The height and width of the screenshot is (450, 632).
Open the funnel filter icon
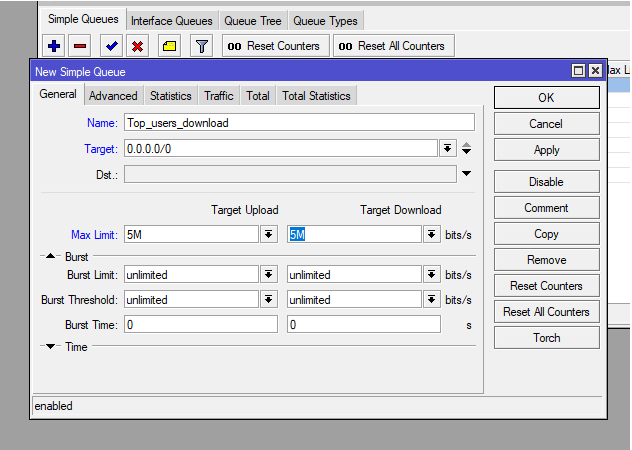[201, 46]
